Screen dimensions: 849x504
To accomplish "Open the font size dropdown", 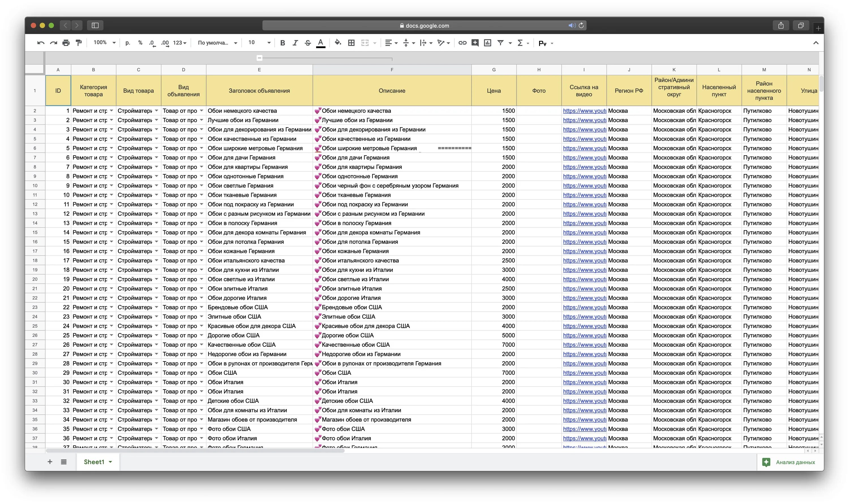I will [260, 43].
